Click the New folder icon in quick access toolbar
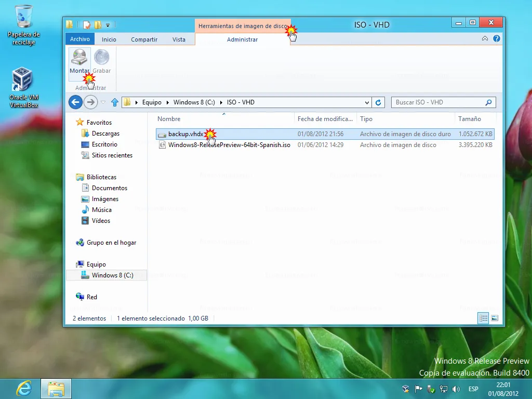 [98, 25]
